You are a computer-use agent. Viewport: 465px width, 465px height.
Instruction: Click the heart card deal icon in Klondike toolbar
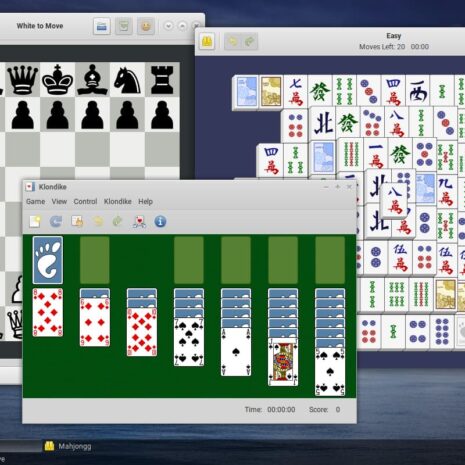pyautogui.click(x=139, y=221)
